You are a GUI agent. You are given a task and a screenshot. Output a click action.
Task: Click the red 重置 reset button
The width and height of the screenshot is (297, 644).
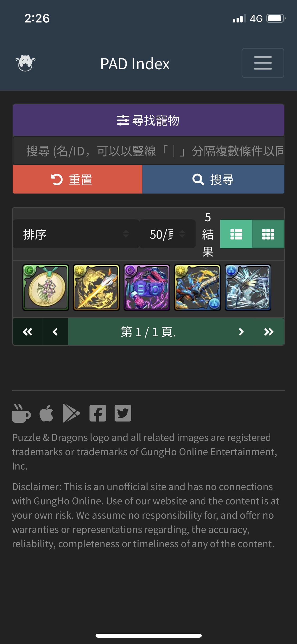[77, 180]
